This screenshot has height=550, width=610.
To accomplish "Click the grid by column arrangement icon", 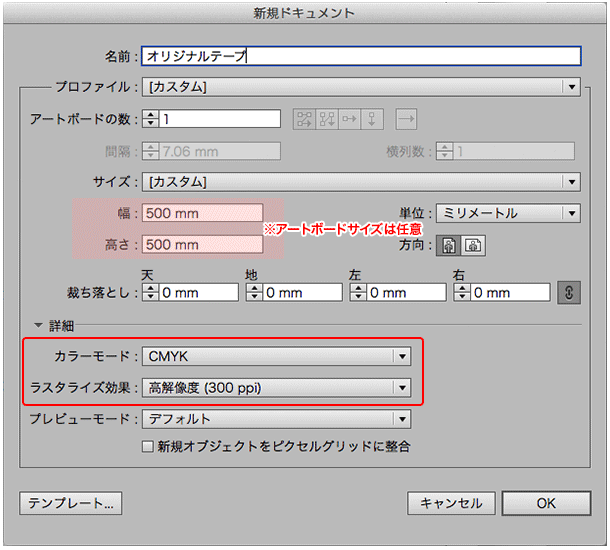I will coord(326,119).
